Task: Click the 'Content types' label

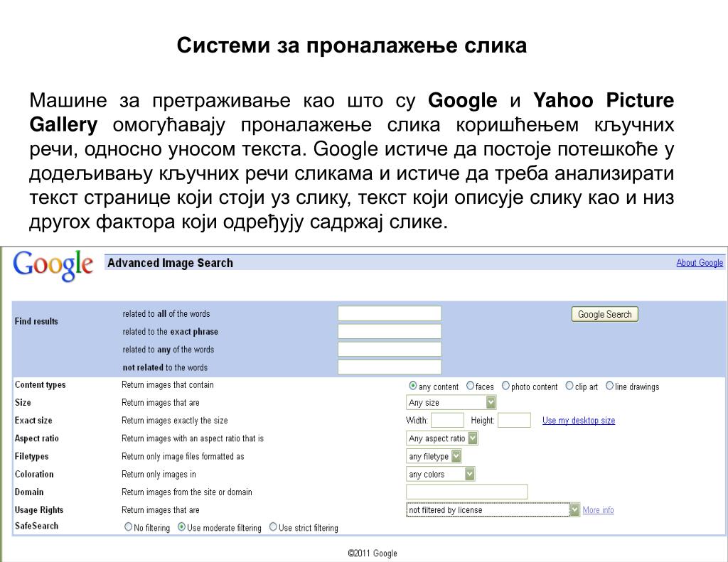Action: coord(40,384)
